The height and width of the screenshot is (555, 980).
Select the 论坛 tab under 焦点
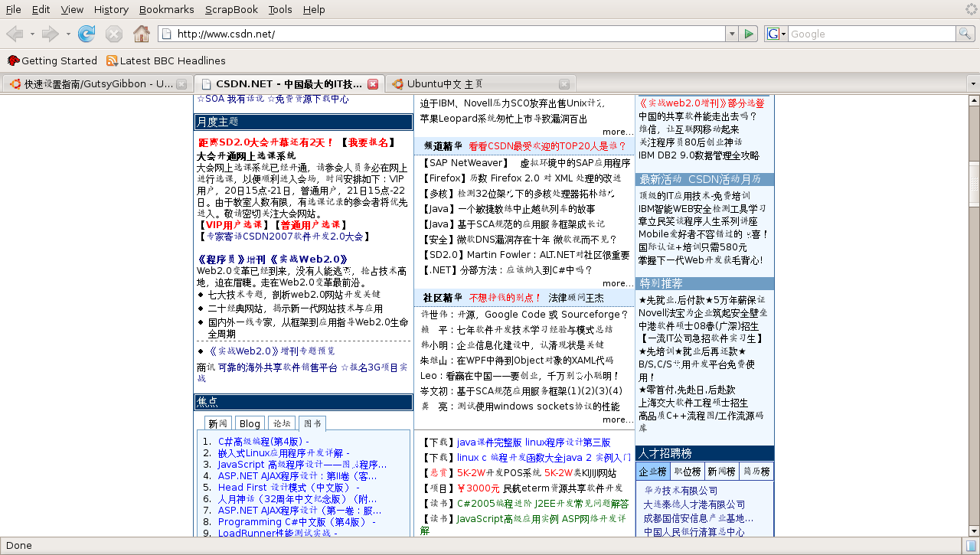(x=282, y=423)
